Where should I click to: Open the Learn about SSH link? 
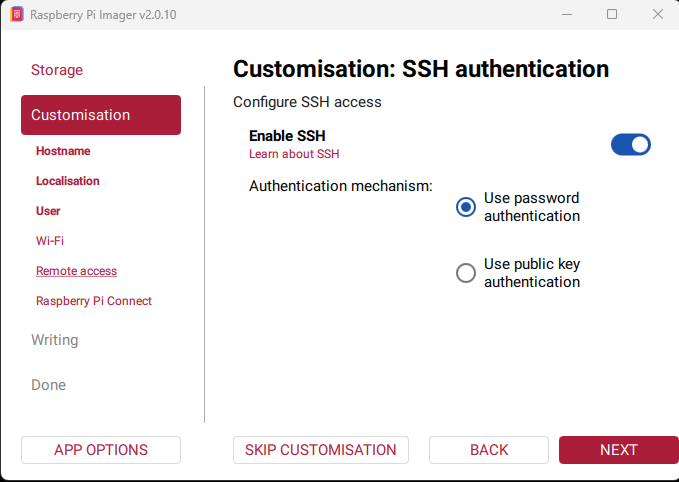point(294,154)
